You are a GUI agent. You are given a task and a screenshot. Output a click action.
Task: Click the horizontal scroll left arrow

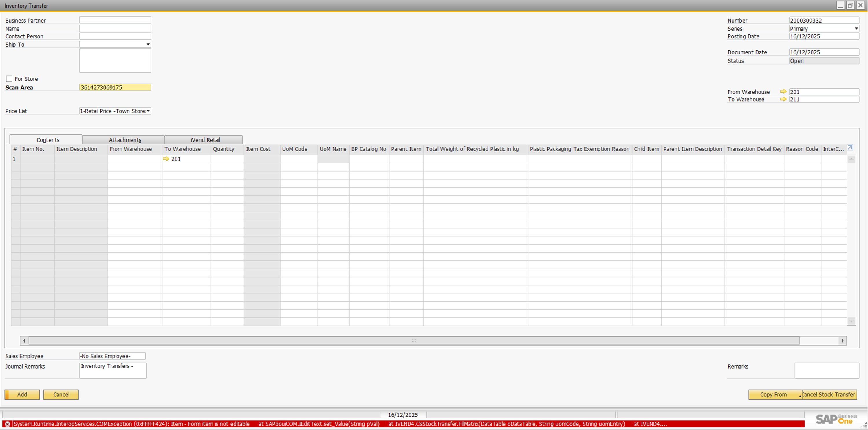pyautogui.click(x=24, y=341)
